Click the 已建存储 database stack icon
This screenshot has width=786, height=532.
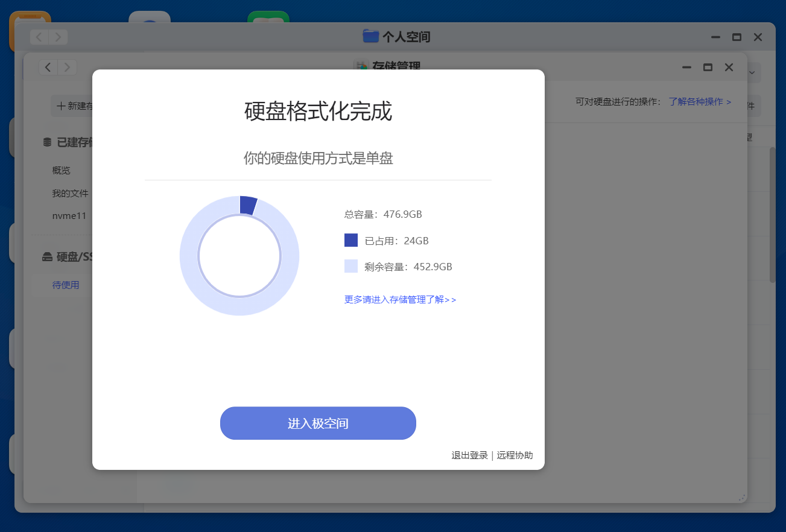pos(47,142)
